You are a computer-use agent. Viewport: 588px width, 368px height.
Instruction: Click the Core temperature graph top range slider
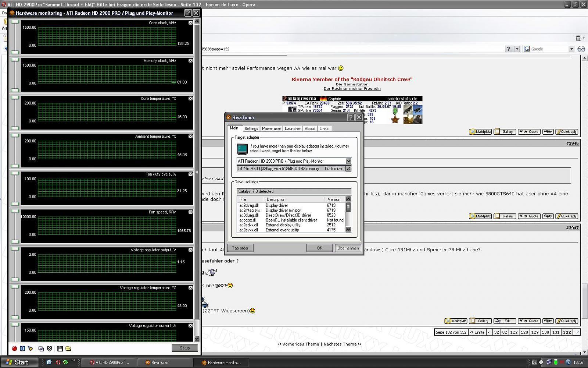(15, 98)
